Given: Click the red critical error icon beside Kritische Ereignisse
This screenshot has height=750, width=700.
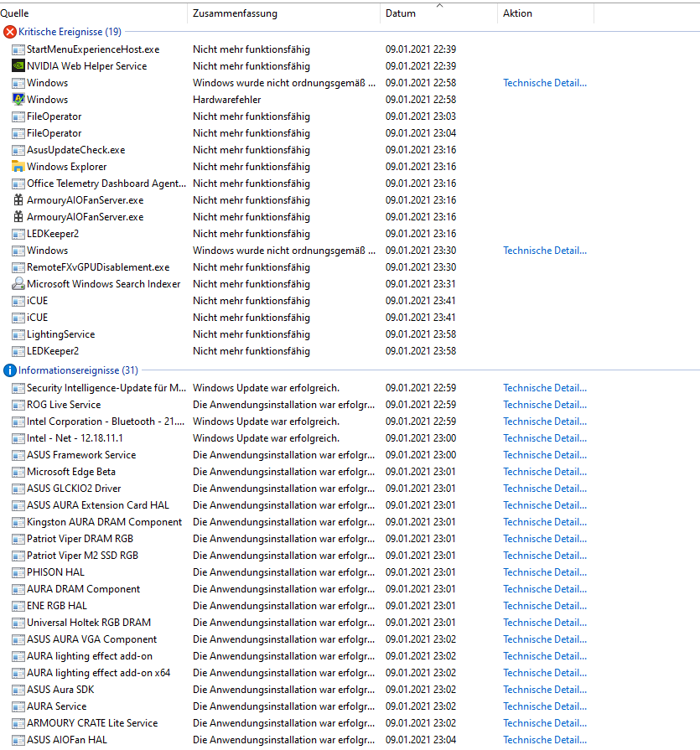Looking at the screenshot, I should pyautogui.click(x=9, y=32).
